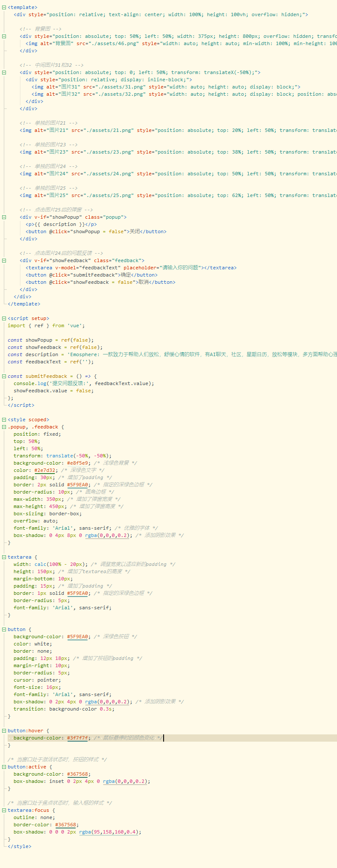Click #367568 on the border-color line
This screenshot has width=337, height=868.
65,825
